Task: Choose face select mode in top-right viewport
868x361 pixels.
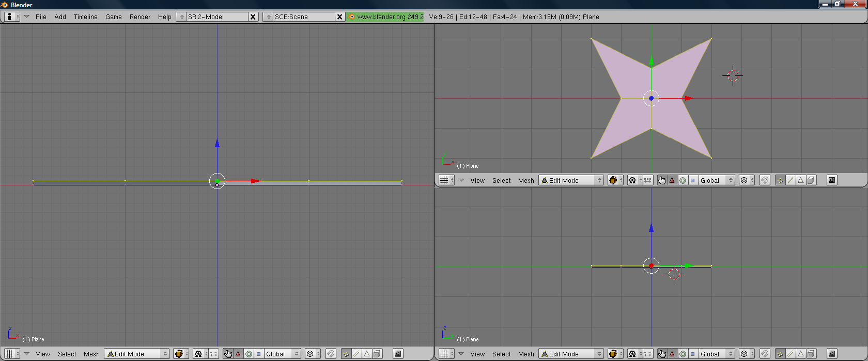Action: (801, 180)
